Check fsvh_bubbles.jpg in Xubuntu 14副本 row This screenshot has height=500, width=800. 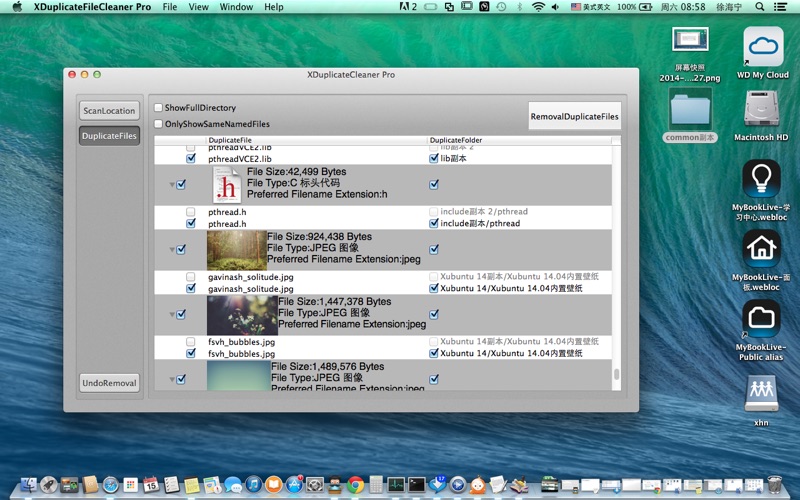[x=191, y=342]
